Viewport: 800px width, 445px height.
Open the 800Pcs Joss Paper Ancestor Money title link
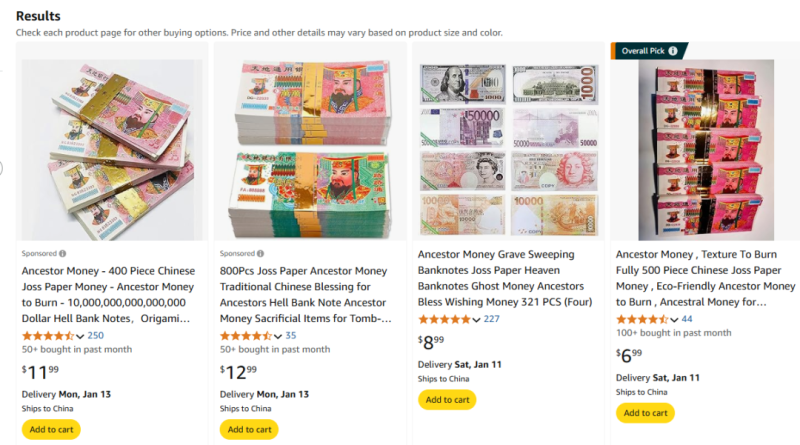305,287
